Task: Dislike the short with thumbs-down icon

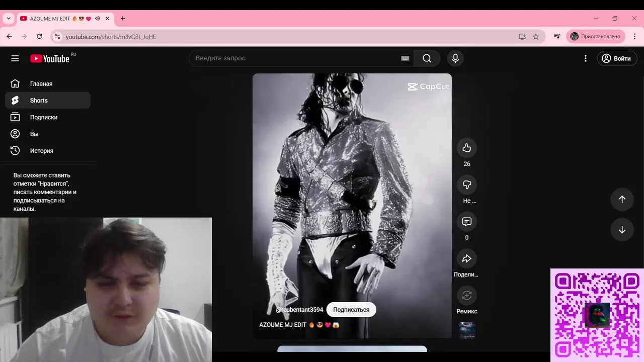Action: coord(467,185)
